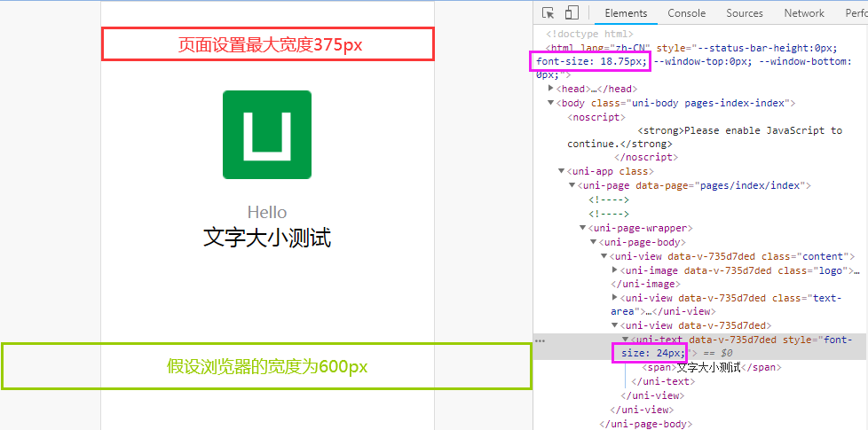Collapse the uni-app node

tap(561, 171)
